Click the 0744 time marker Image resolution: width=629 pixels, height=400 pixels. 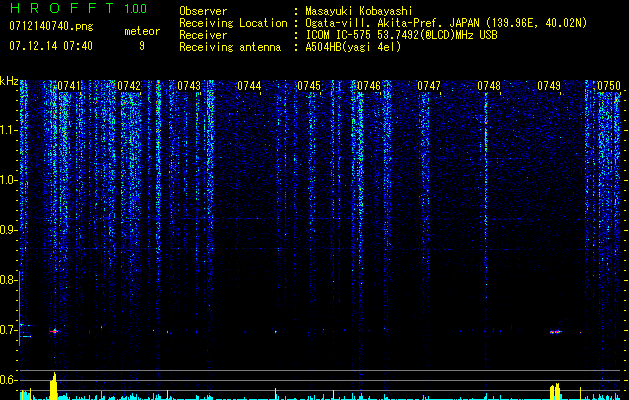point(249,86)
